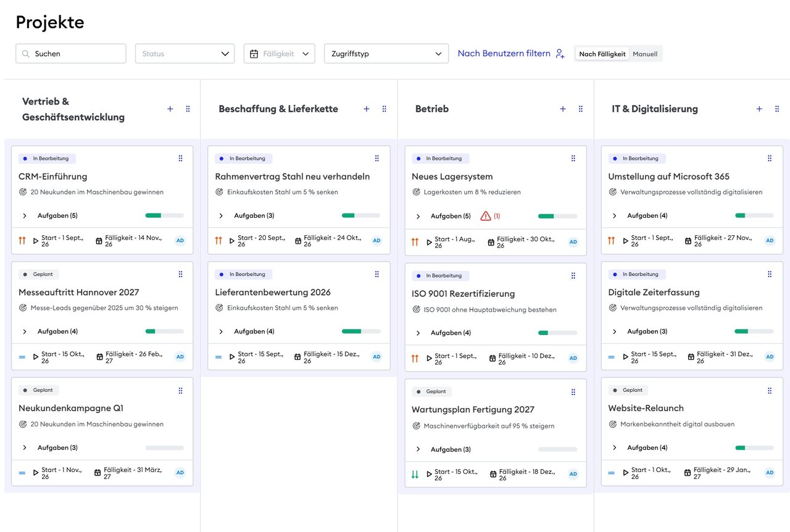Click high priority arrows on ISO 9001 Rezertifizierung
This screenshot has height=532, width=790.
[415, 358]
